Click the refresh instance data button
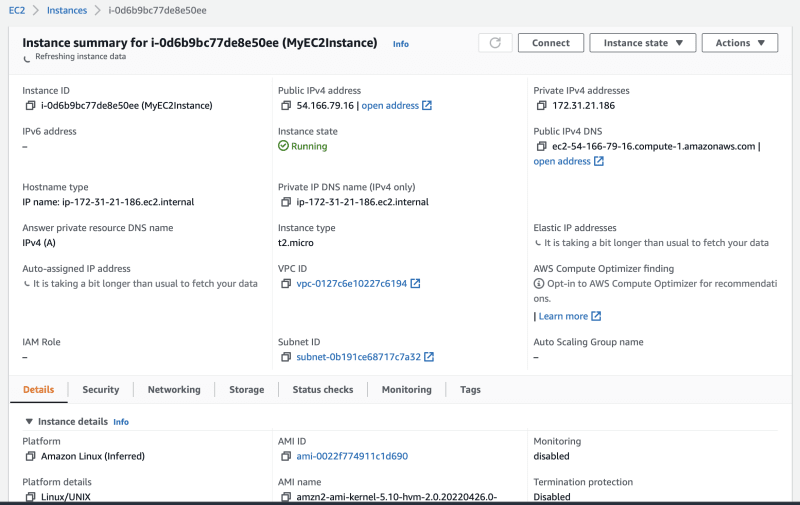This screenshot has height=505, width=800. 495,43
